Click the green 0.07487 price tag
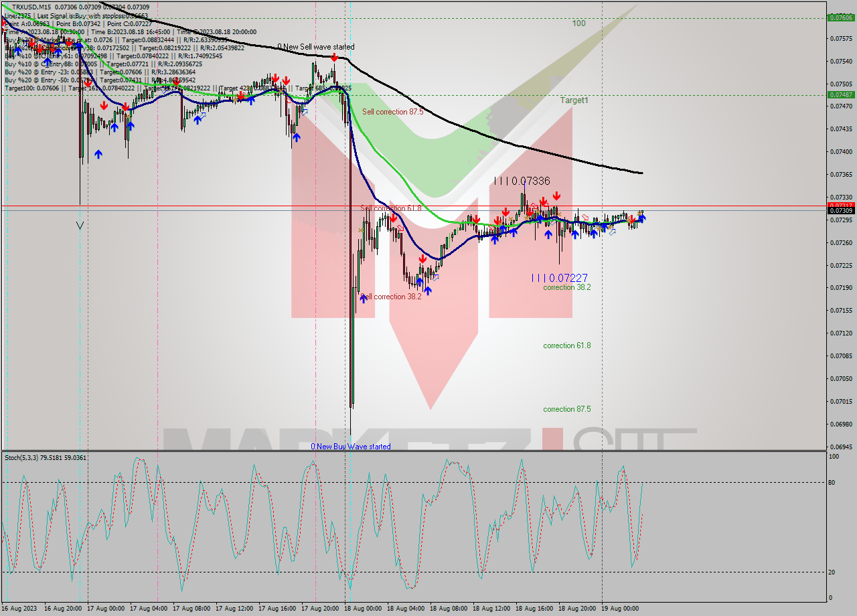857x616 pixels. tap(841, 95)
